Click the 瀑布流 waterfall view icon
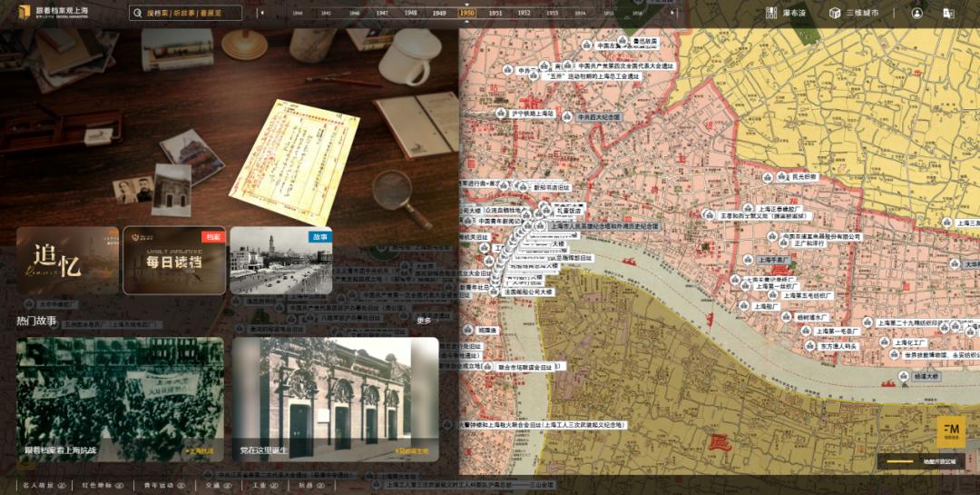Image resolution: width=980 pixels, height=495 pixels. click(x=771, y=14)
